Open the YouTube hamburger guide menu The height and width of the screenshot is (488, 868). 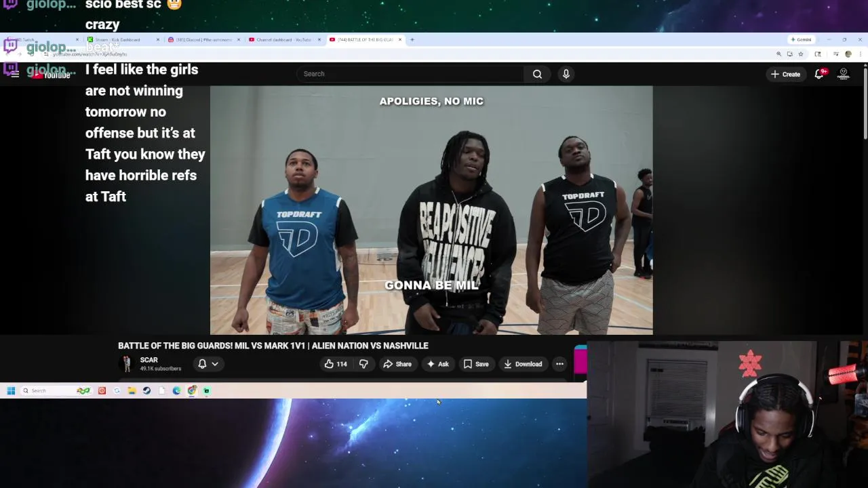click(x=15, y=74)
